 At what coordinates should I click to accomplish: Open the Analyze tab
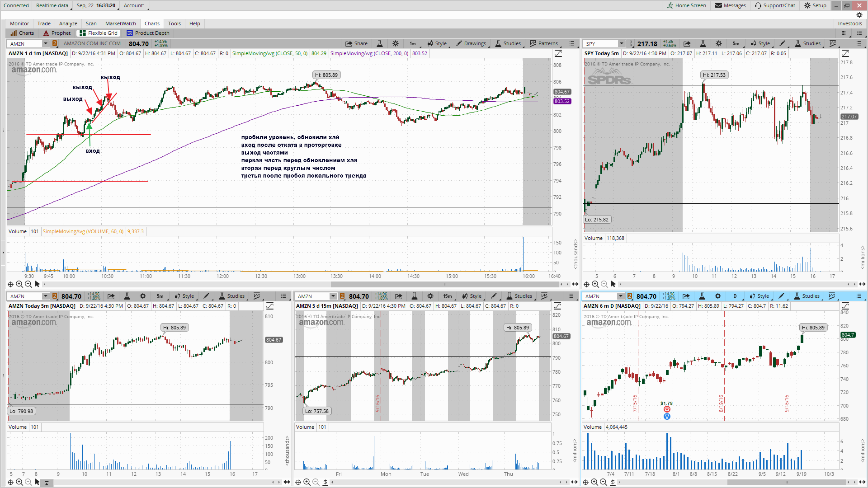(68, 23)
